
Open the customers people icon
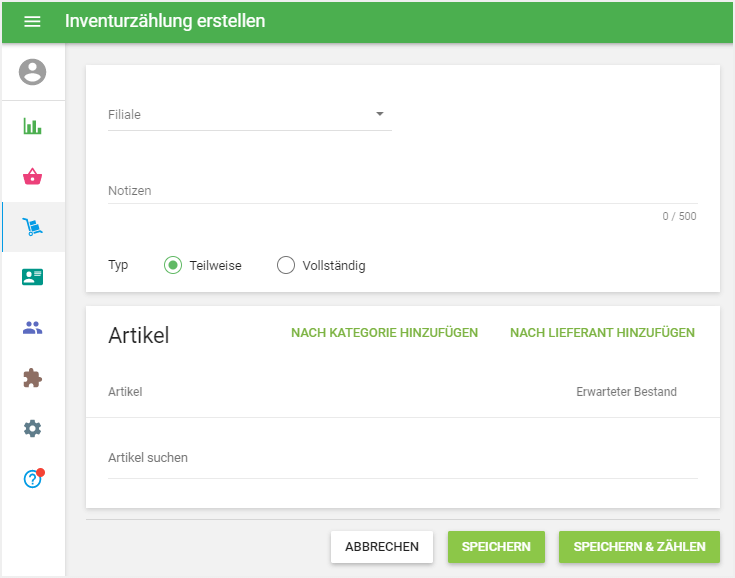[x=33, y=327]
